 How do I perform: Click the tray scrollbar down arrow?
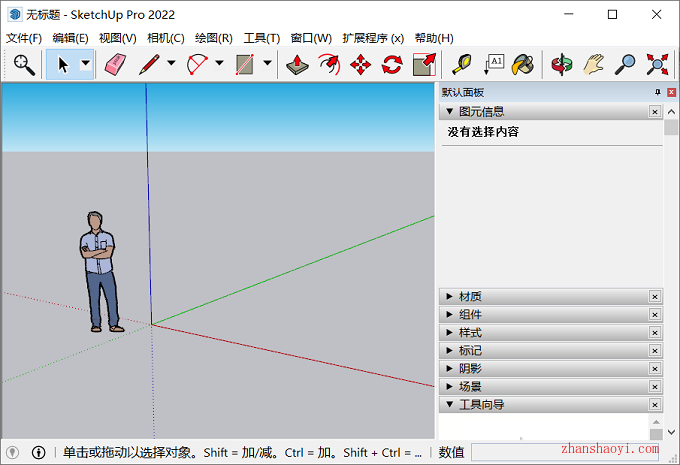[671, 432]
